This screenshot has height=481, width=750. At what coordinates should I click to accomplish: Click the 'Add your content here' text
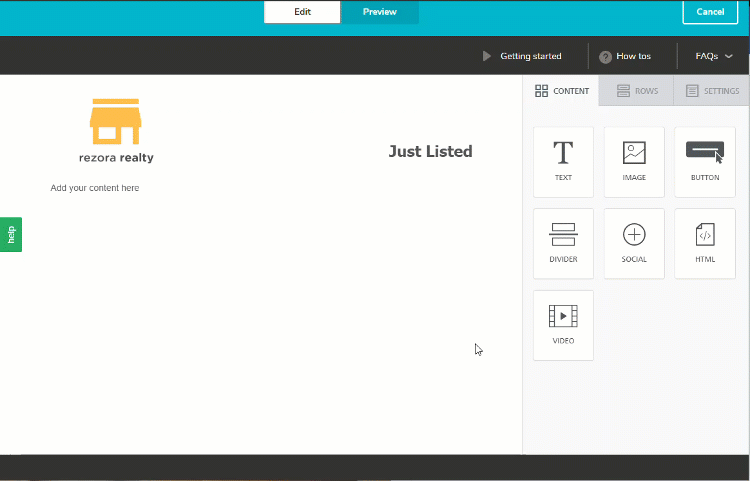point(95,188)
